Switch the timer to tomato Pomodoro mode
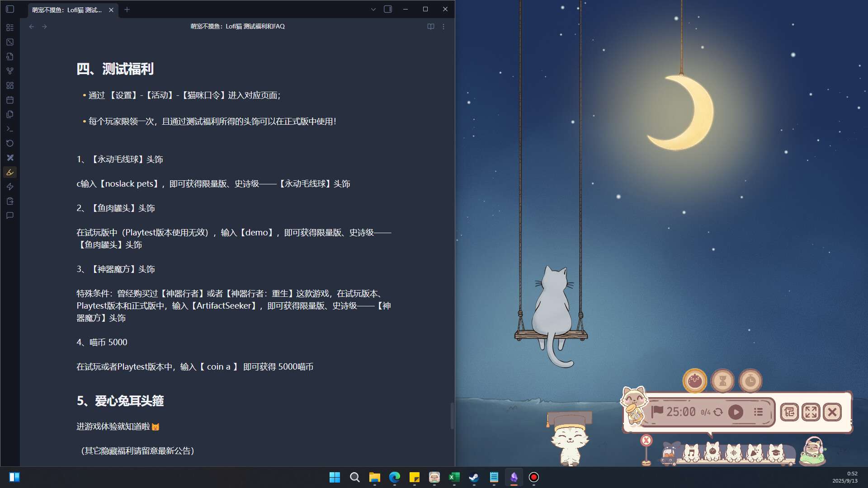Image resolution: width=868 pixels, height=488 pixels. click(695, 380)
